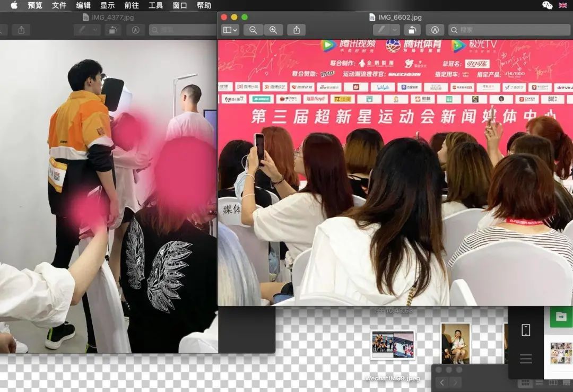Select the highlight pen tool in IMG_6602
This screenshot has width=573, height=392.
click(381, 30)
